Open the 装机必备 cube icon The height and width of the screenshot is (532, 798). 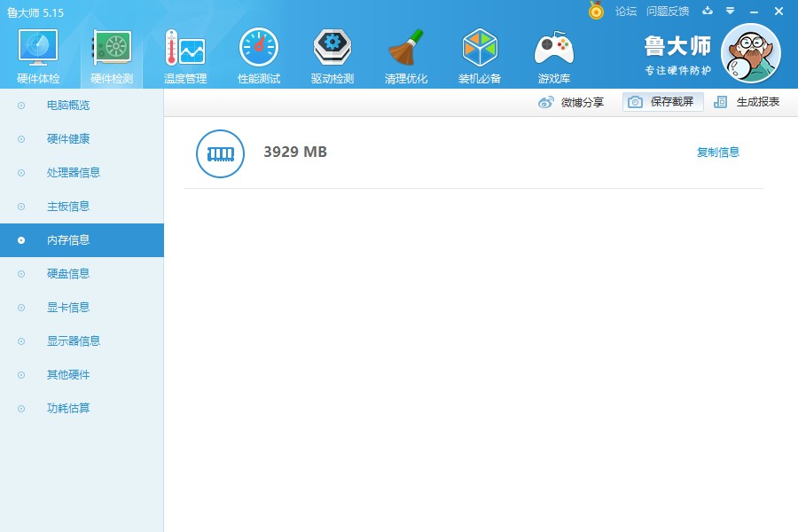(x=480, y=48)
